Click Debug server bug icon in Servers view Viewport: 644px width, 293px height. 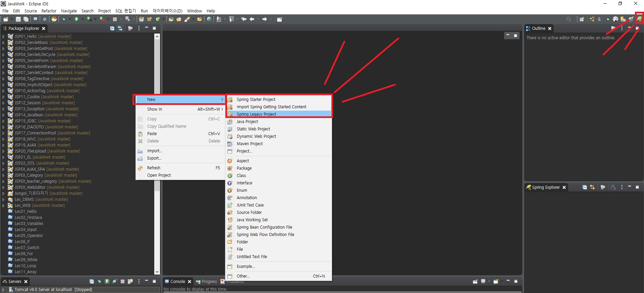99,281
